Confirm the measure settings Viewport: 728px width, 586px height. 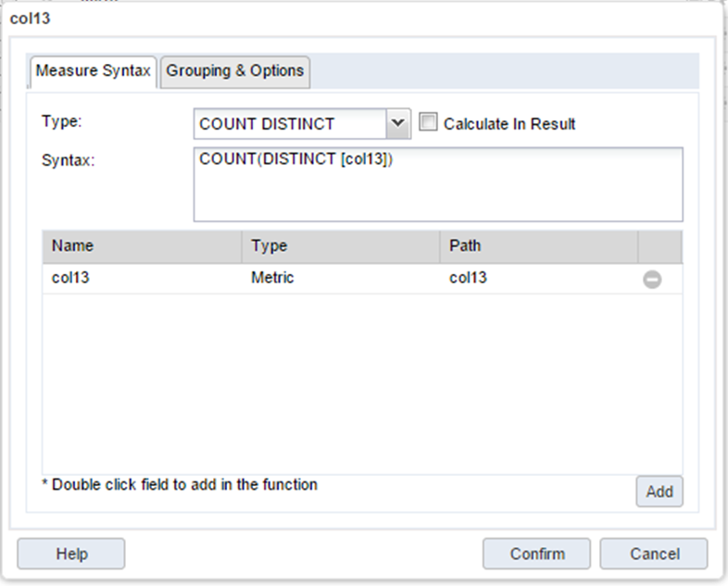tap(536, 554)
